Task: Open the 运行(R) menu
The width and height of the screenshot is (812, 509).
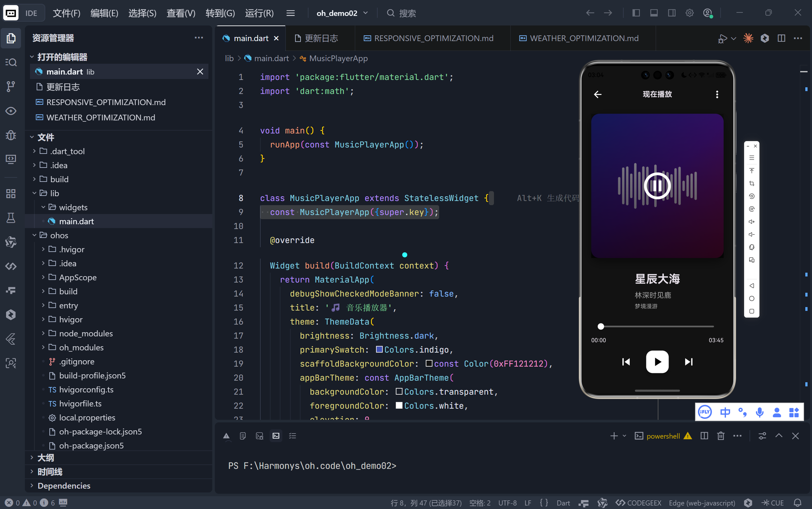Action: 259,13
